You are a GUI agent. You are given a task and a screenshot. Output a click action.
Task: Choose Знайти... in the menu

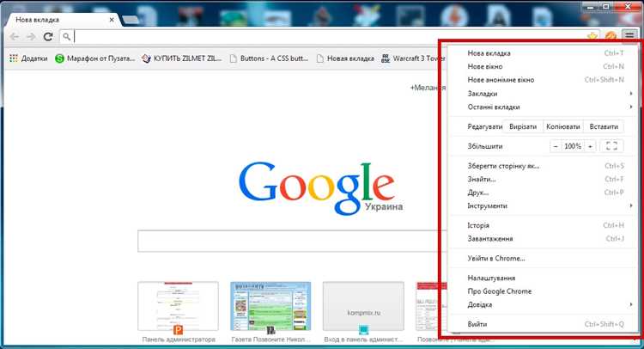[x=543, y=179]
